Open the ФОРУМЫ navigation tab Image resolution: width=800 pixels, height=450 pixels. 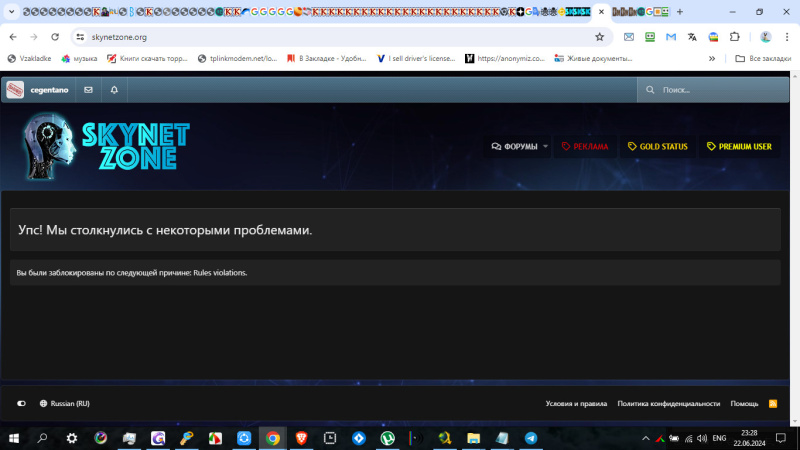click(514, 146)
